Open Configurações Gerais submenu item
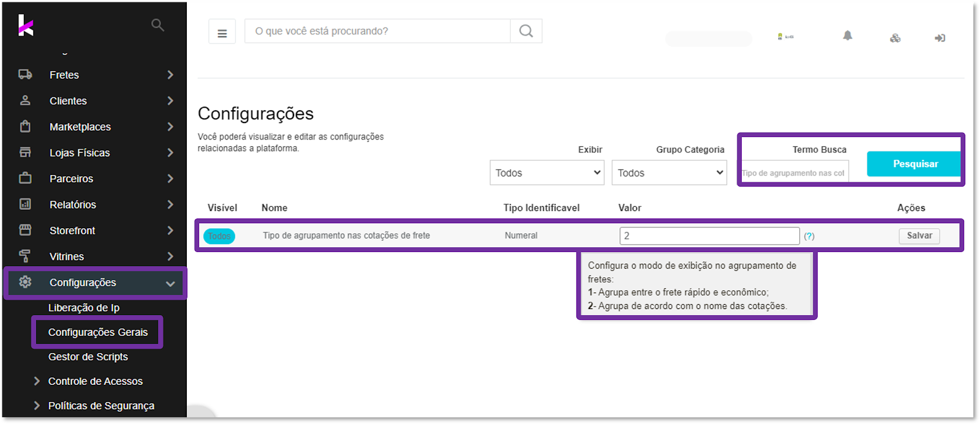980x424 pixels. tap(98, 332)
